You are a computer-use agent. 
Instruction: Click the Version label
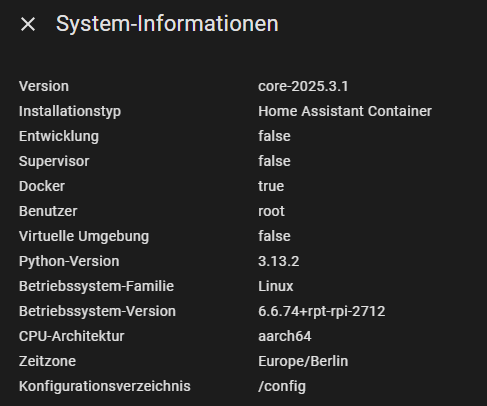(x=44, y=86)
